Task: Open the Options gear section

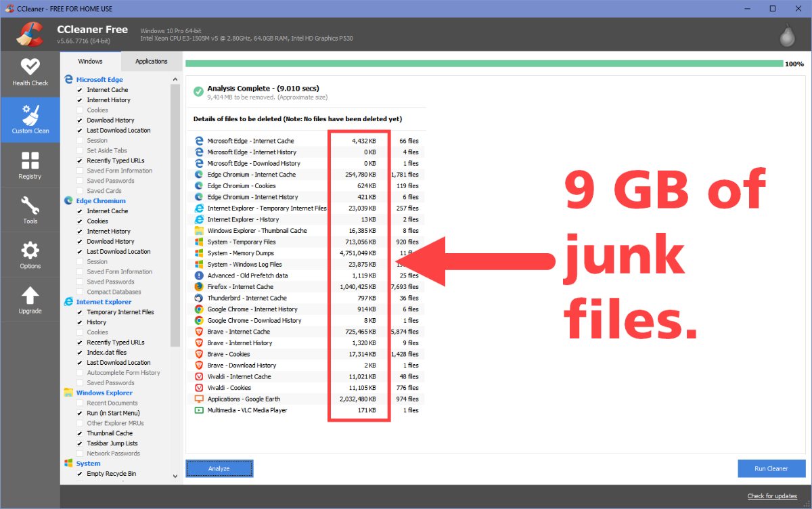Action: click(30, 256)
